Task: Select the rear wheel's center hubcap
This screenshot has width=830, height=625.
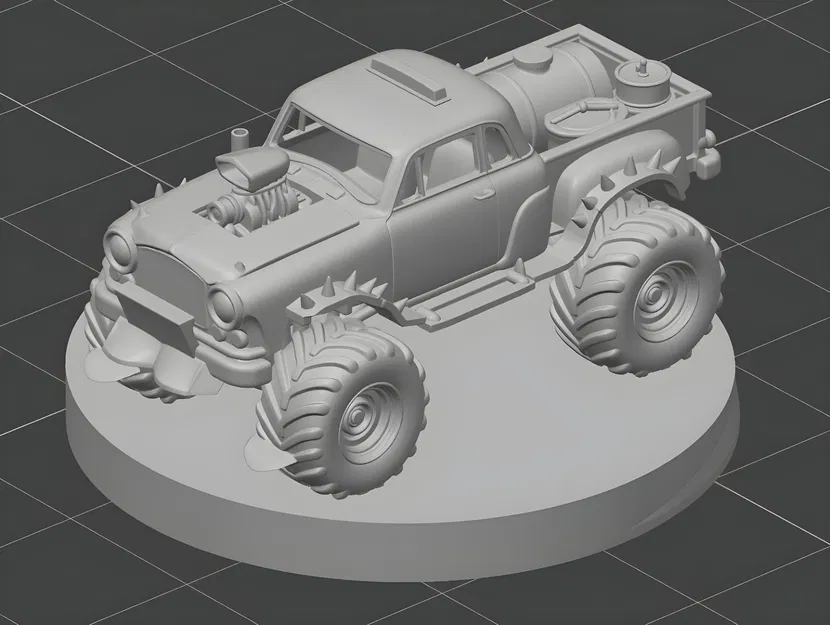Action: tap(657, 297)
